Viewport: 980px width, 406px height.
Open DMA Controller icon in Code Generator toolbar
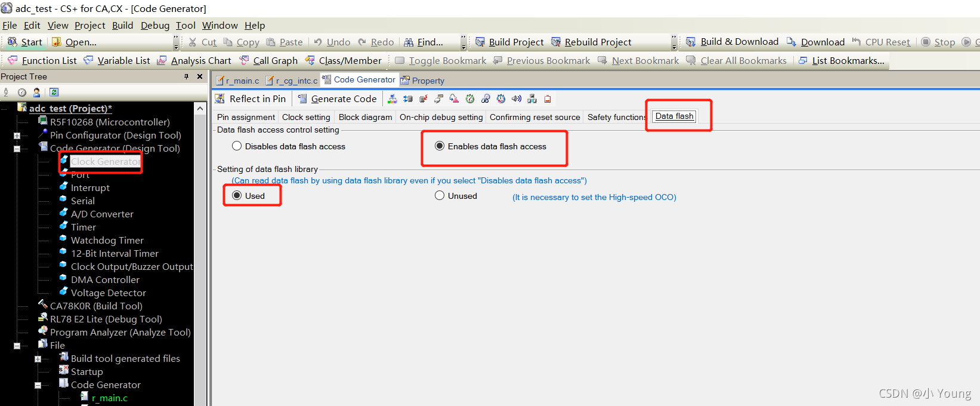coord(532,99)
